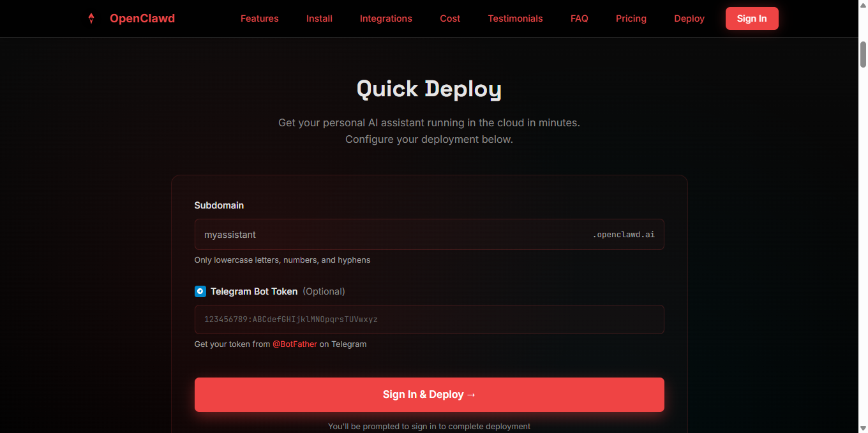Image resolution: width=868 pixels, height=433 pixels.
Task: Click the .openclawd.ai domain suffix
Action: click(x=623, y=235)
